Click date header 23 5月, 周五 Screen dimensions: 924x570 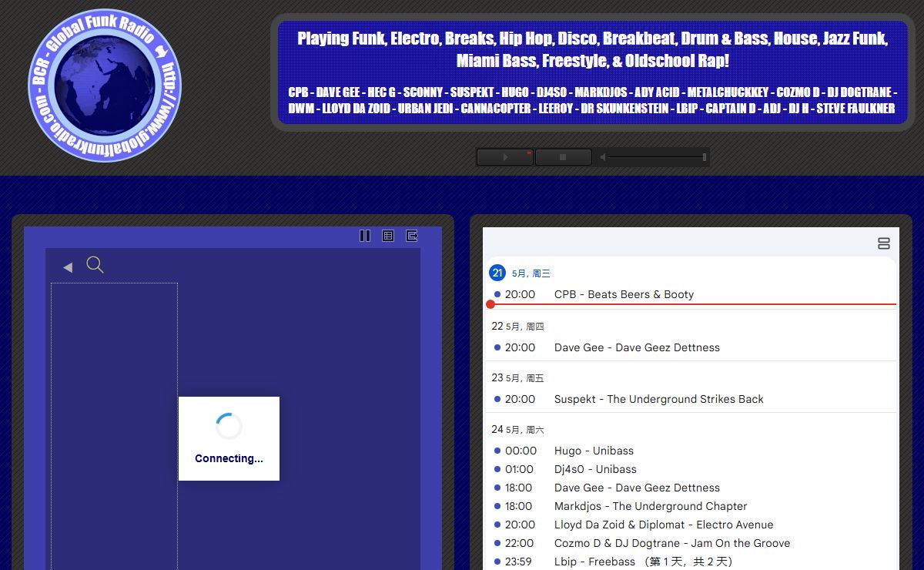click(517, 378)
